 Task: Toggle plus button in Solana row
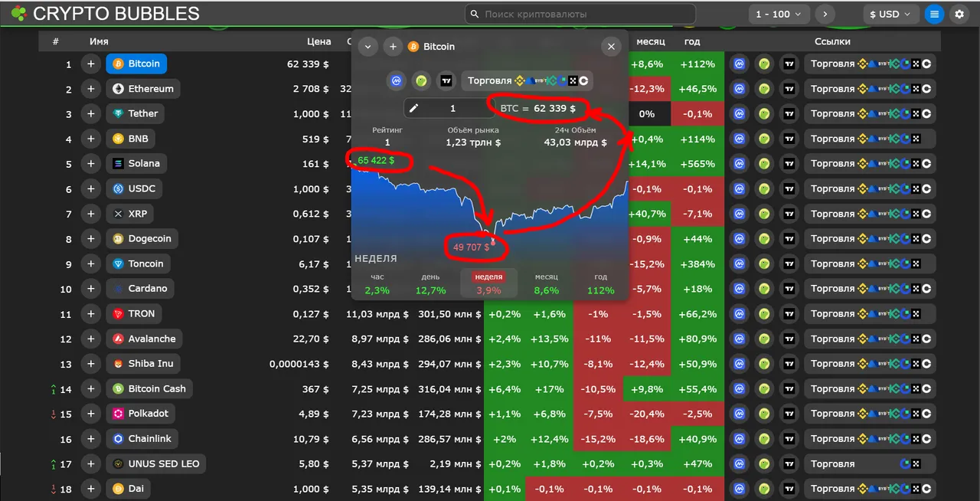click(91, 164)
